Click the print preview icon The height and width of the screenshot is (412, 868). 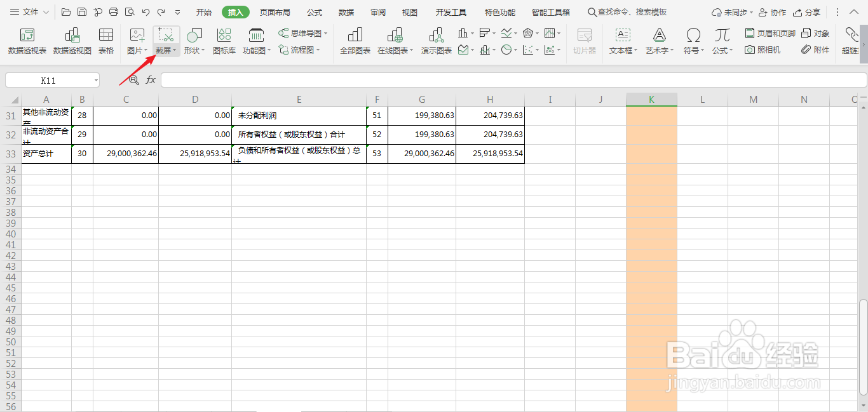tap(130, 12)
